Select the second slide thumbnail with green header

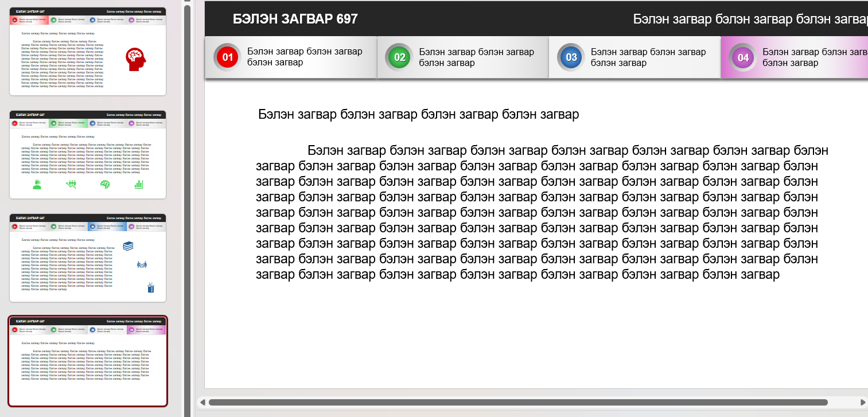click(x=88, y=155)
